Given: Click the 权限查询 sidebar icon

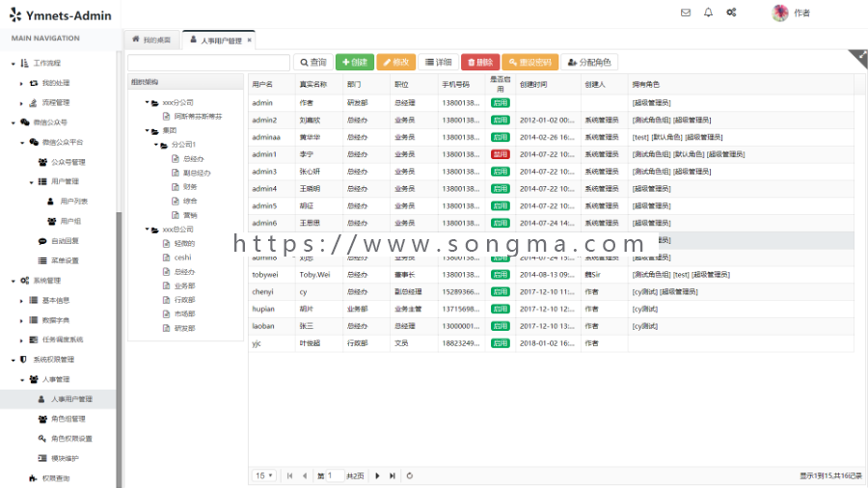Looking at the screenshot, I should click(x=33, y=478).
